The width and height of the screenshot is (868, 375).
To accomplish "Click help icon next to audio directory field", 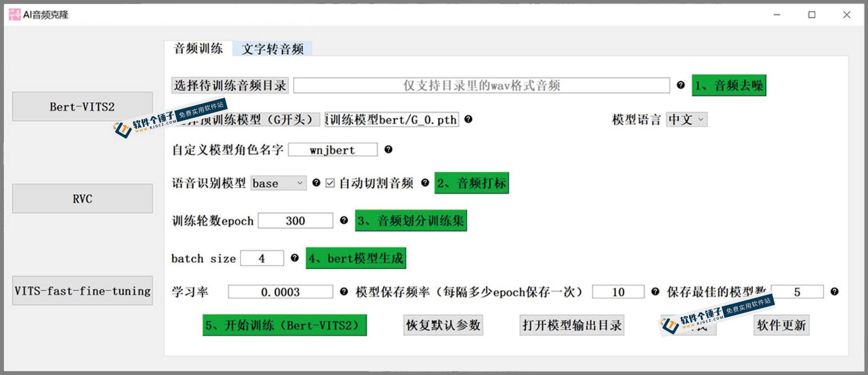I will tap(681, 85).
